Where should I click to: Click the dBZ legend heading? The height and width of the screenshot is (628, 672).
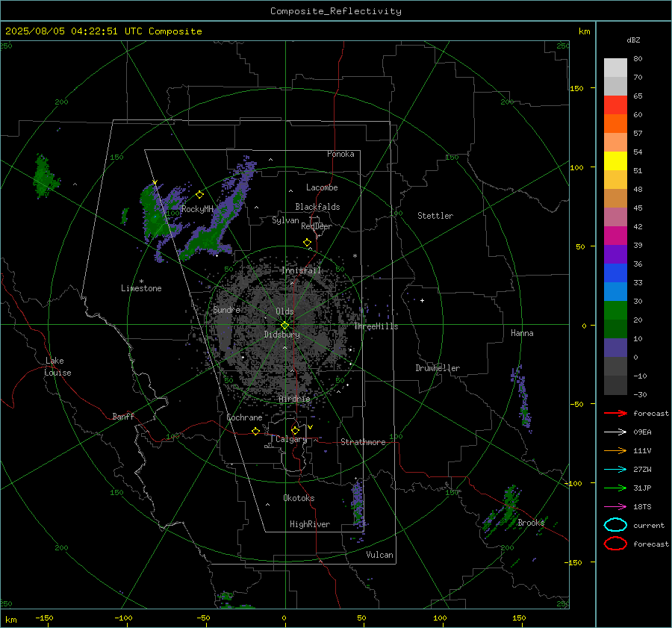(633, 40)
